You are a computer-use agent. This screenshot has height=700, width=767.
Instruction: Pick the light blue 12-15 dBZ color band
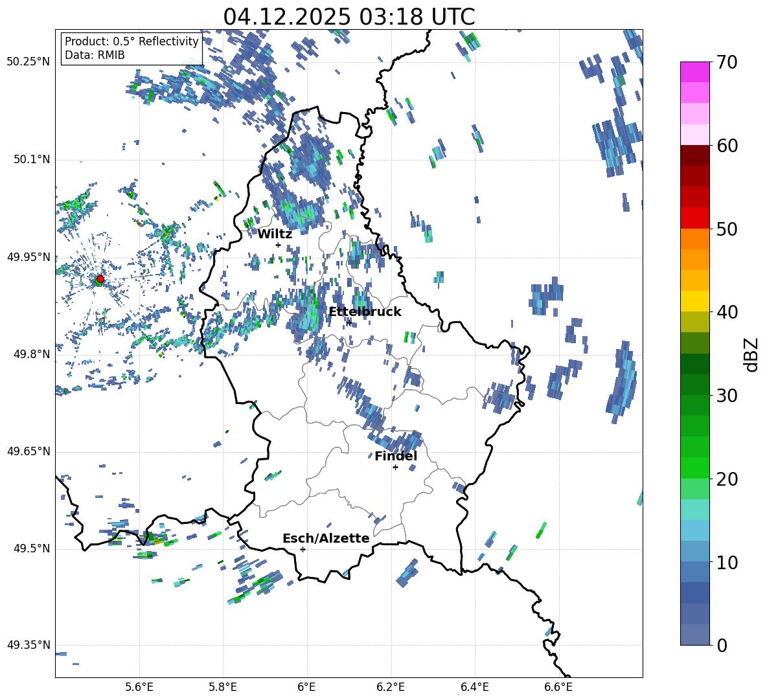coord(695,530)
